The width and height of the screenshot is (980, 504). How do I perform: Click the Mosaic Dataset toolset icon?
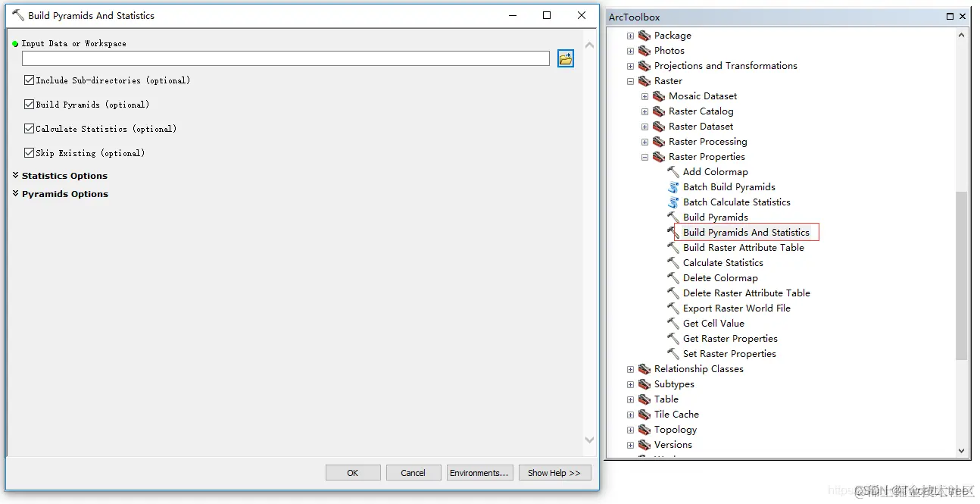click(659, 96)
